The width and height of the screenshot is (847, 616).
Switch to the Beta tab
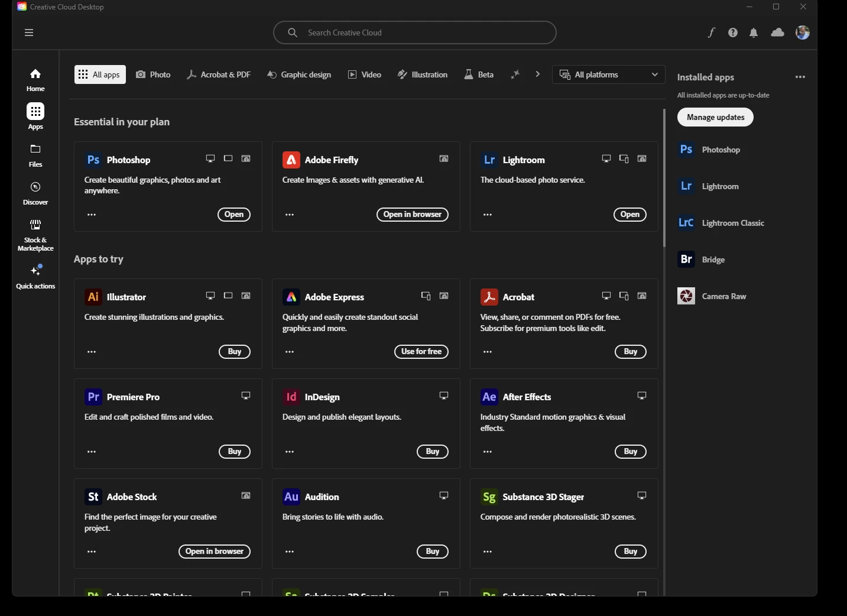[x=479, y=74]
